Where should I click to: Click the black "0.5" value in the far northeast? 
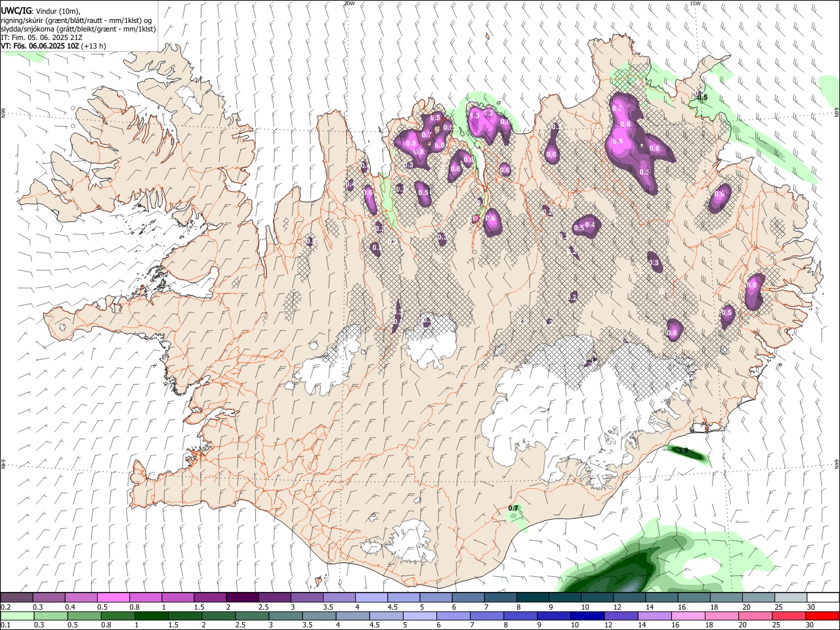(702, 98)
